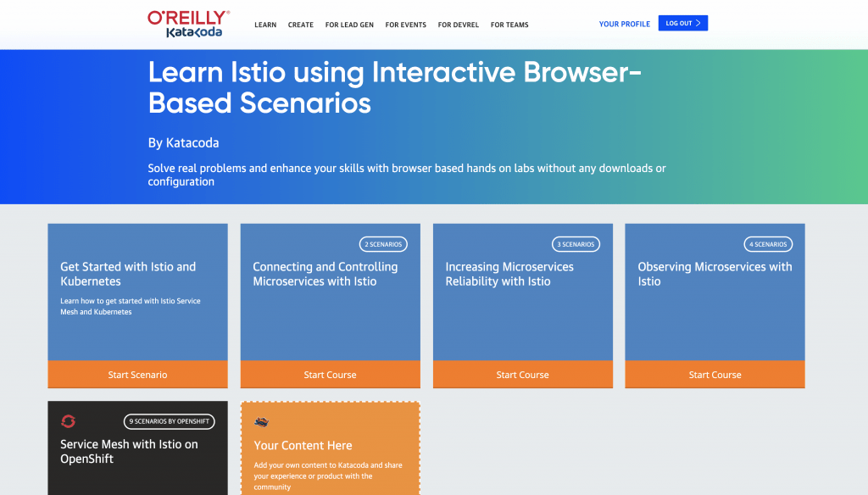Open Increasing Microservices Reliability with Istio title
The height and width of the screenshot is (495, 868).
[509, 274]
